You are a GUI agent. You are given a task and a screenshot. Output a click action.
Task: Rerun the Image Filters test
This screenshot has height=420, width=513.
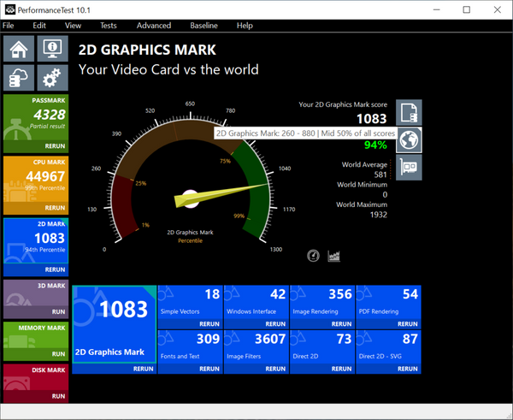click(x=275, y=370)
